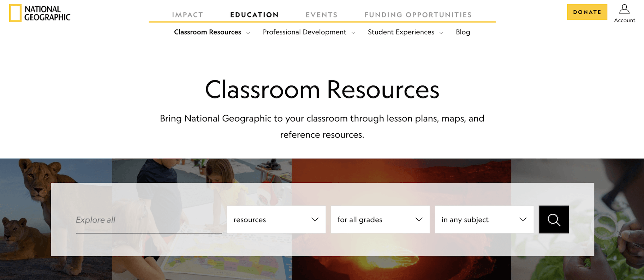Select the Education tab
644x280 pixels.
point(254,15)
